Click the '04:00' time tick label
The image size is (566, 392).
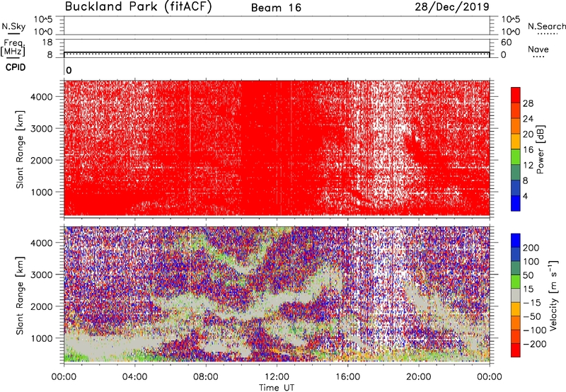pyautogui.click(x=134, y=377)
